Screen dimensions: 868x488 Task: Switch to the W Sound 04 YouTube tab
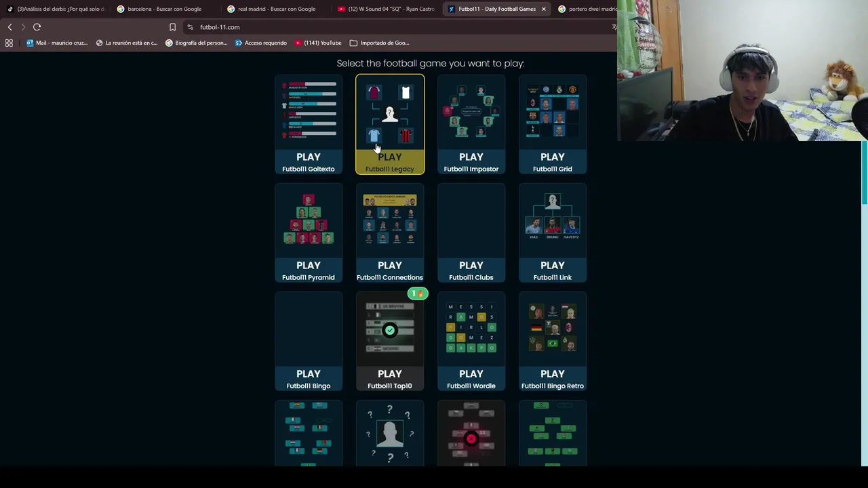tap(387, 9)
